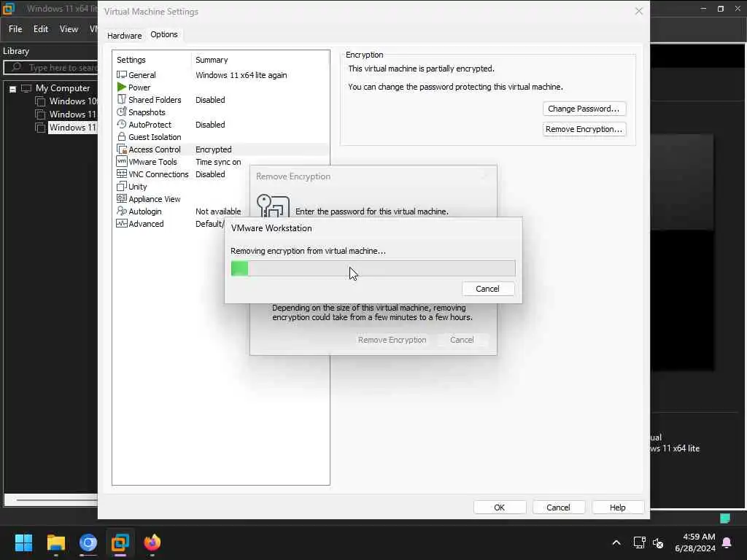
Task: Cancel the encryption removal progress
Action: (487, 289)
